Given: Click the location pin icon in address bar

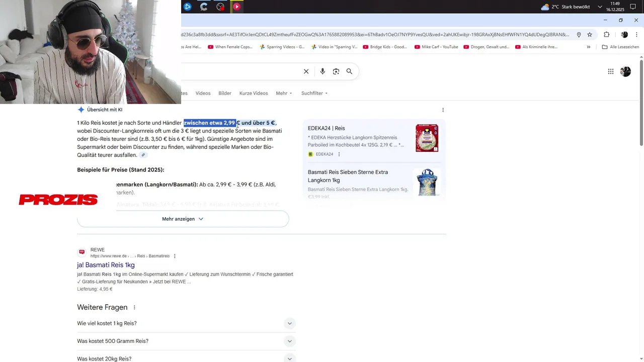Looking at the screenshot, I should click(x=579, y=35).
